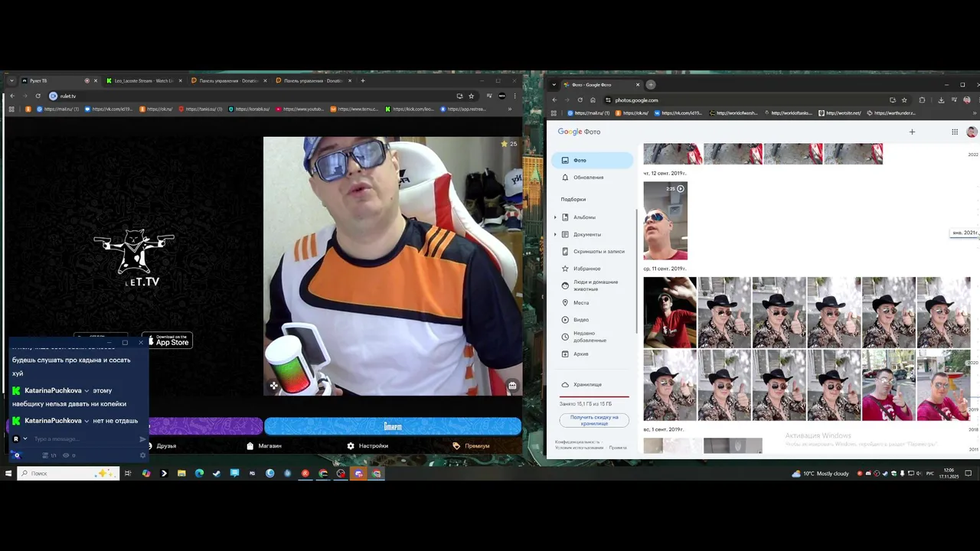Viewport: 980px width, 551px height.
Task: Expand first KatarinaPuchkova message chevron
Action: 87,391
